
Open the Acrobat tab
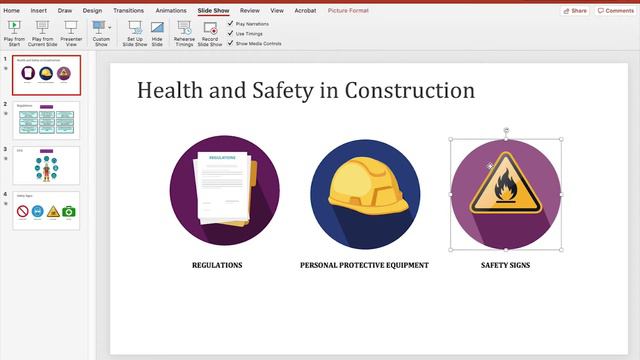pos(305,11)
